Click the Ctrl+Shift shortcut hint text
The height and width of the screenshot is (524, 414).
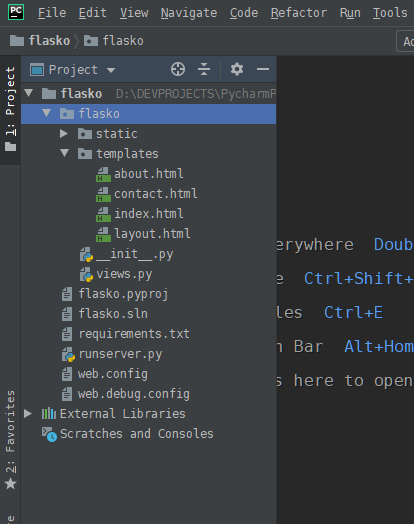click(359, 278)
